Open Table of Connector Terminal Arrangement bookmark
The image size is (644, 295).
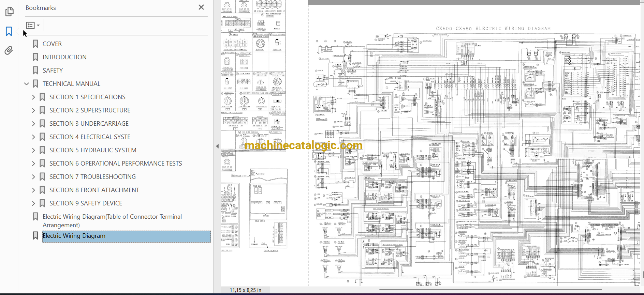pyautogui.click(x=112, y=221)
